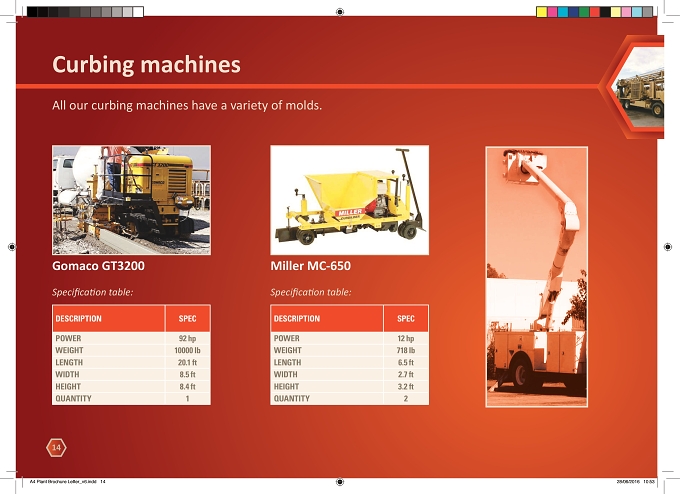Click the footer file name "A4 Plant Brochure" slug
Screen dimensions: 680x494
67,481
